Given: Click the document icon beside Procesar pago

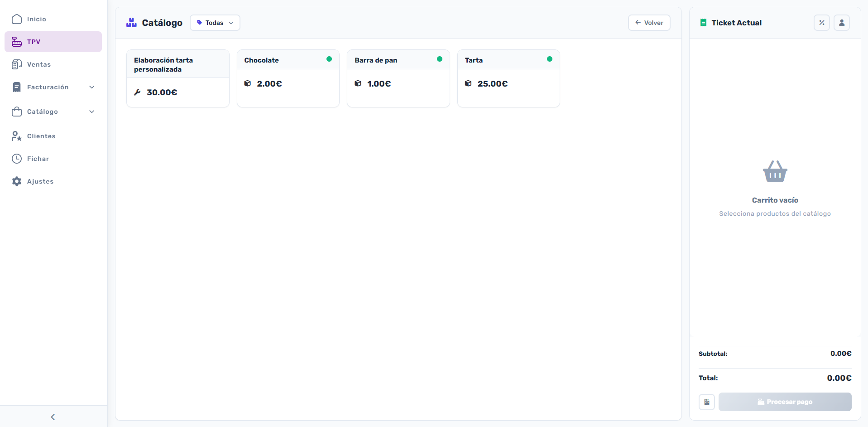Looking at the screenshot, I should (x=706, y=402).
